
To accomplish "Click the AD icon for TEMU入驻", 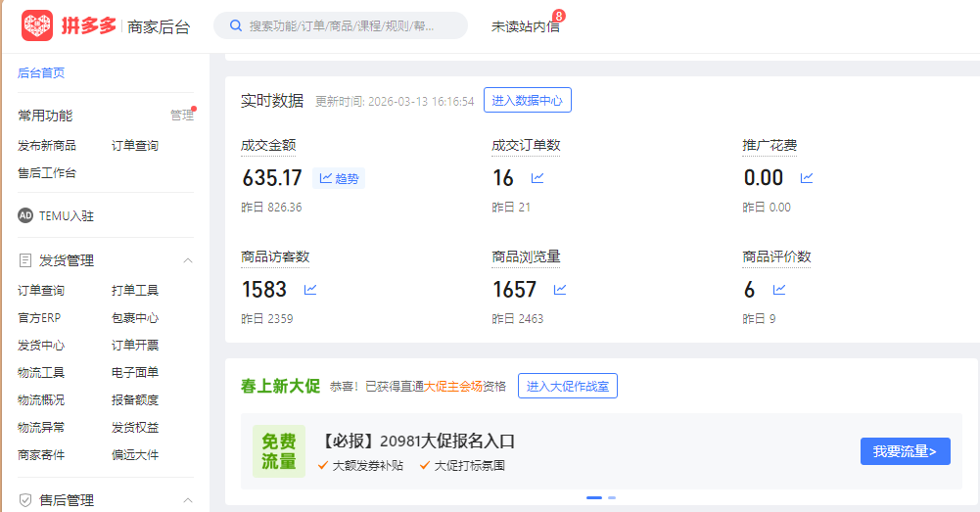I will click(x=25, y=215).
